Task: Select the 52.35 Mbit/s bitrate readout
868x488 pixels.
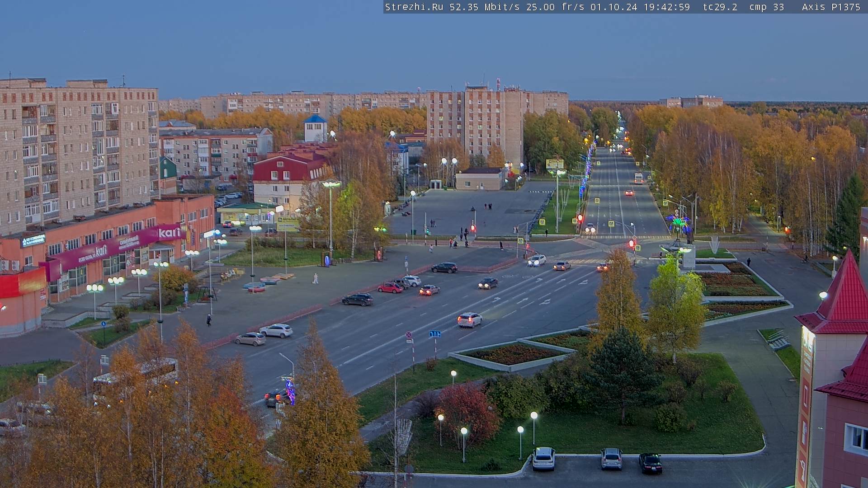Action: (x=484, y=7)
